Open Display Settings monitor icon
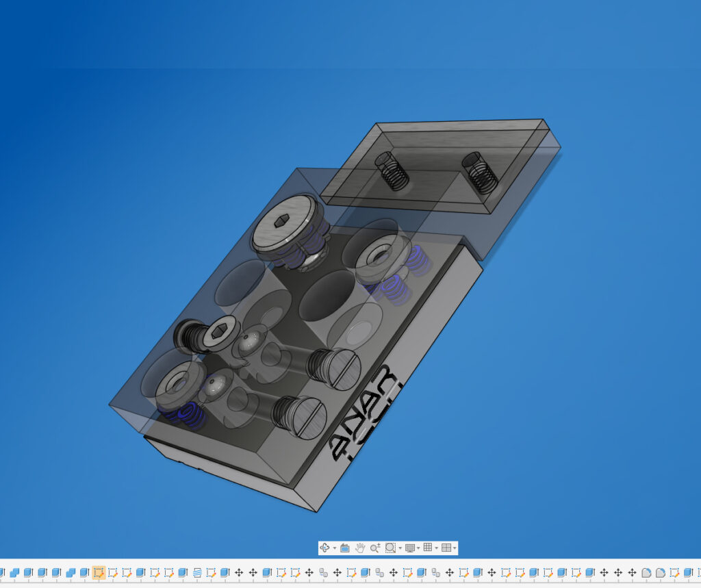Viewport: 701px width, 588px height. pyautogui.click(x=410, y=548)
